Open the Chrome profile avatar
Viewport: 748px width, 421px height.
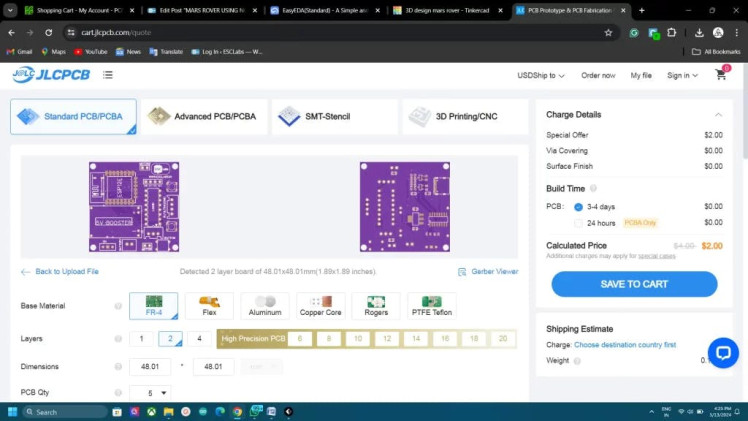[x=718, y=32]
